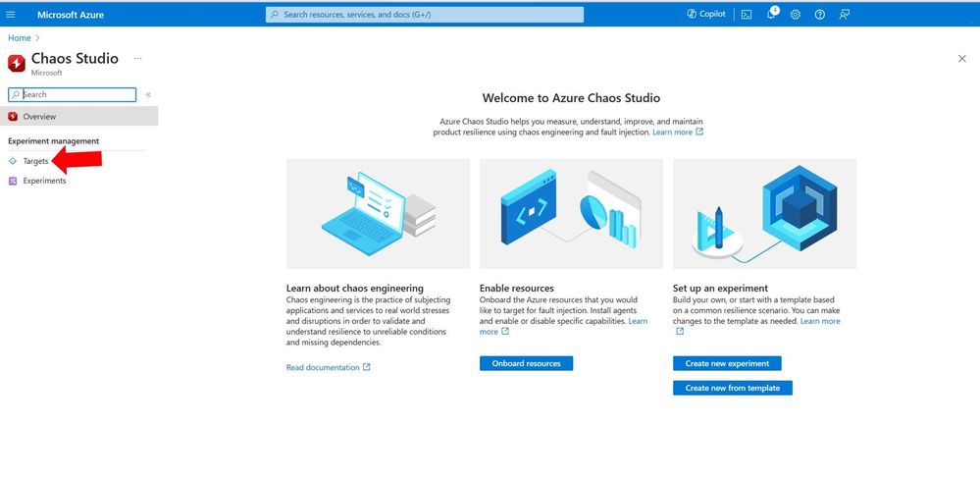
Task: Collapse the sidebar with double chevron
Action: click(x=148, y=95)
